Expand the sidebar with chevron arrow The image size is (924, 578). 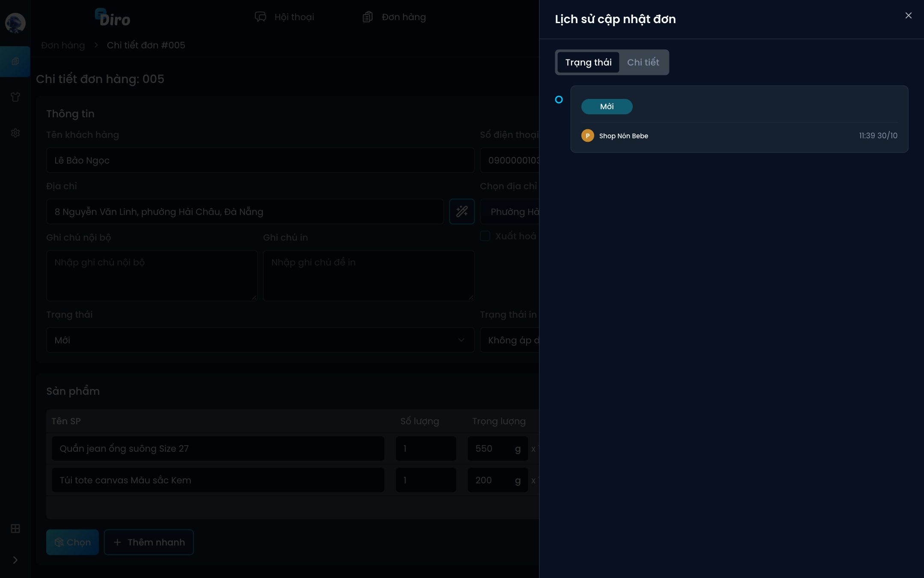coord(15,560)
